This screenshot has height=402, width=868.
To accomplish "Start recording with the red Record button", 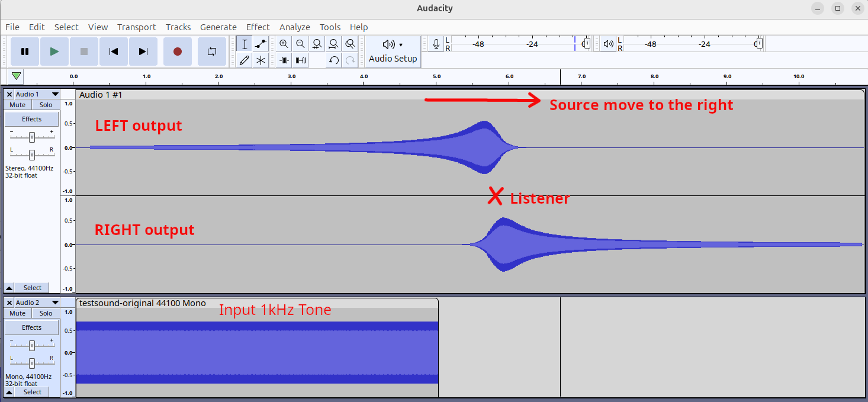I will [178, 52].
